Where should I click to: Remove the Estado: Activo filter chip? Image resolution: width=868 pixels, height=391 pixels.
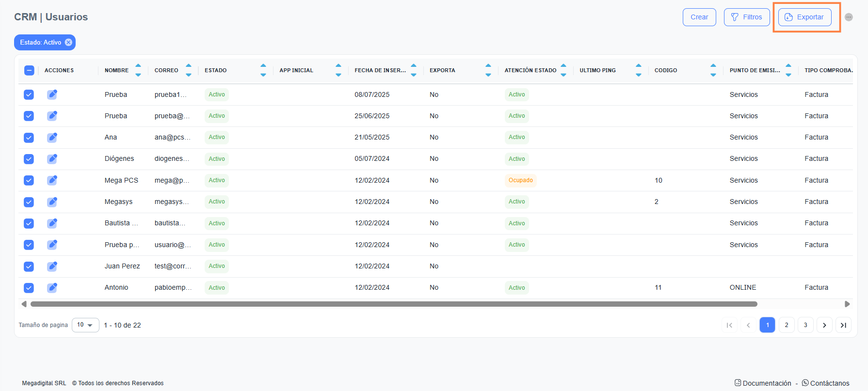click(69, 43)
